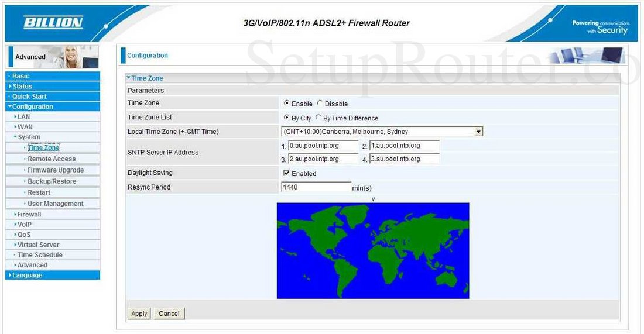This screenshot has height=334, width=644.
Task: Expand the Firewall menu in the sidebar
Action: 29,214
